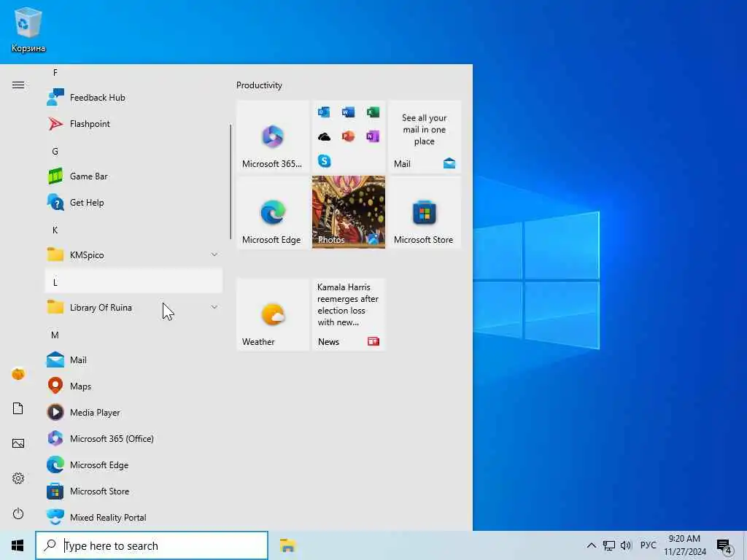Open Excel icon in Office tile group
Image resolution: width=747 pixels, height=560 pixels.
[373, 112]
